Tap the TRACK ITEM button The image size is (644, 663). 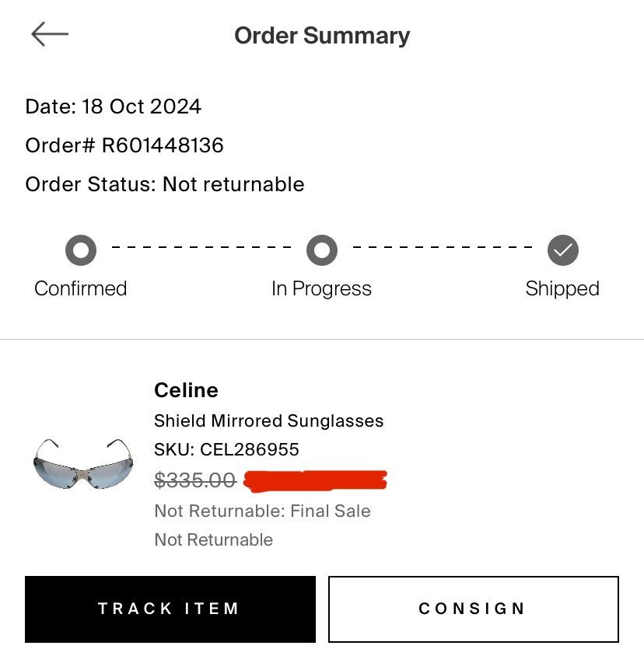[170, 609]
